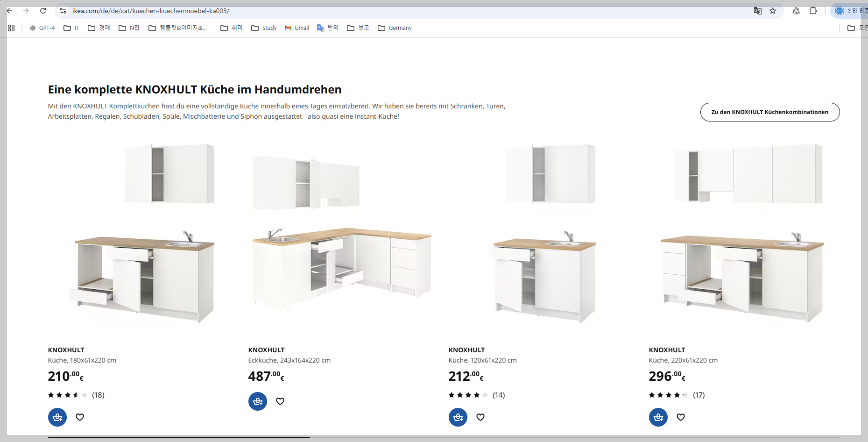
Task: Open the N잡 bookmark folder
Action: tap(129, 28)
